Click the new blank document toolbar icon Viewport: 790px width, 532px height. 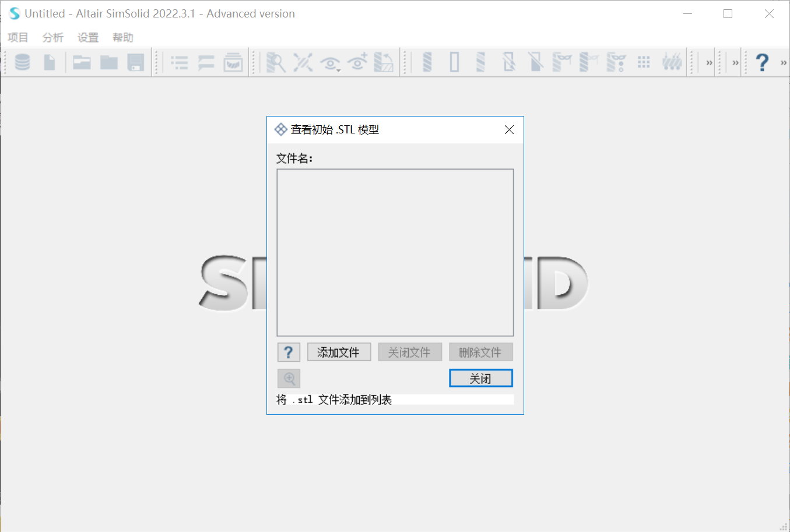coord(50,62)
